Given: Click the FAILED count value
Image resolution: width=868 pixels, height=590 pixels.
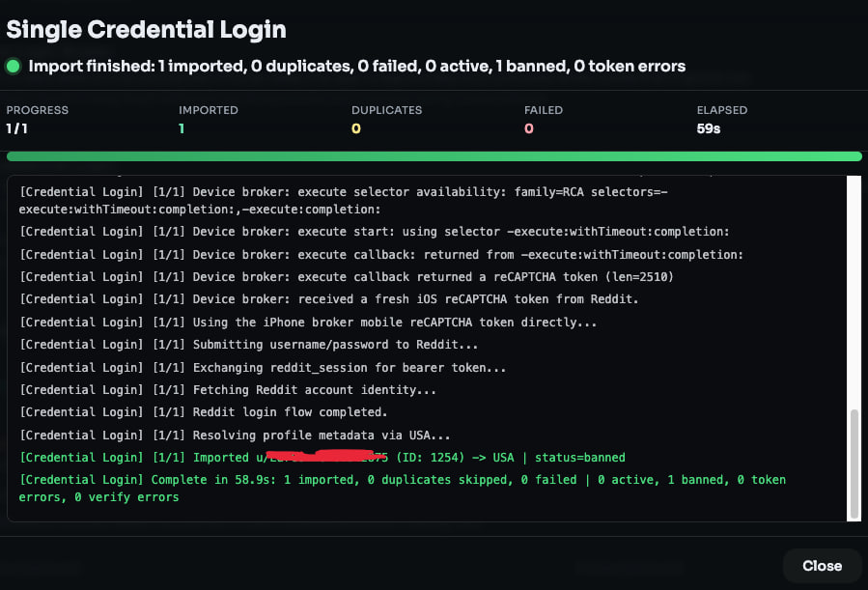Looking at the screenshot, I should [529, 128].
